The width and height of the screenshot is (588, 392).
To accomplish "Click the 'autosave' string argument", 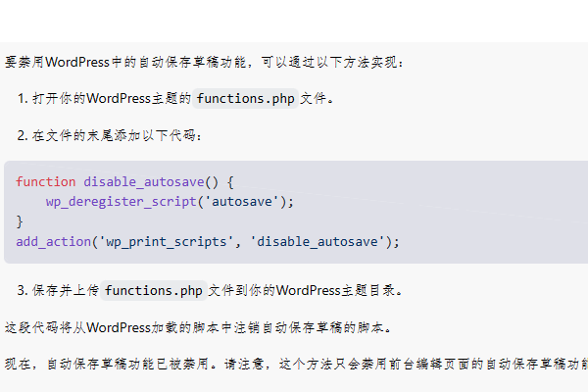I will tap(242, 202).
